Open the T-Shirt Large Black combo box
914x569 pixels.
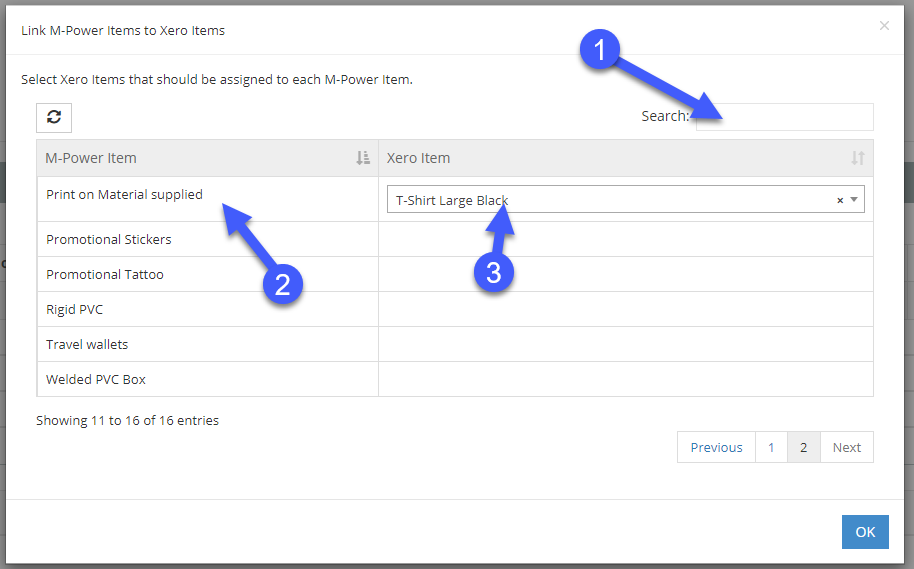(x=625, y=199)
